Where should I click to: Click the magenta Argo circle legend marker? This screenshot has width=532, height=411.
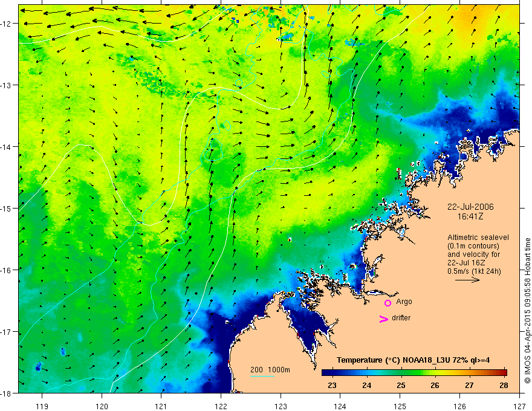pyautogui.click(x=388, y=303)
